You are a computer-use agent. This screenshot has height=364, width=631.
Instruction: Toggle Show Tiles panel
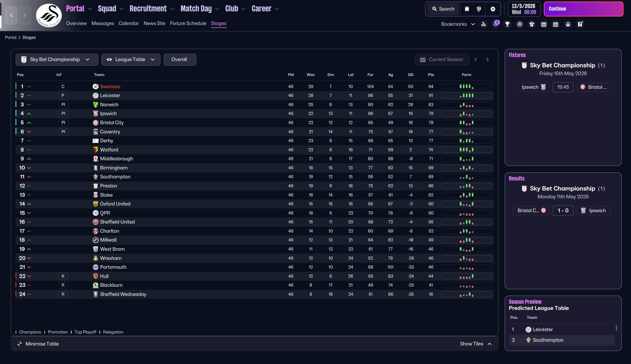pos(476,344)
